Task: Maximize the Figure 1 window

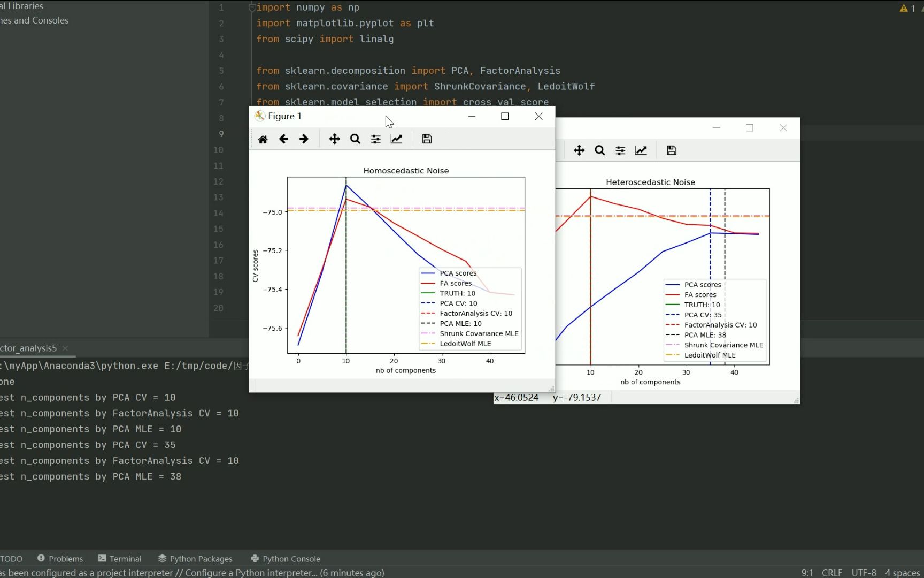Action: click(505, 116)
